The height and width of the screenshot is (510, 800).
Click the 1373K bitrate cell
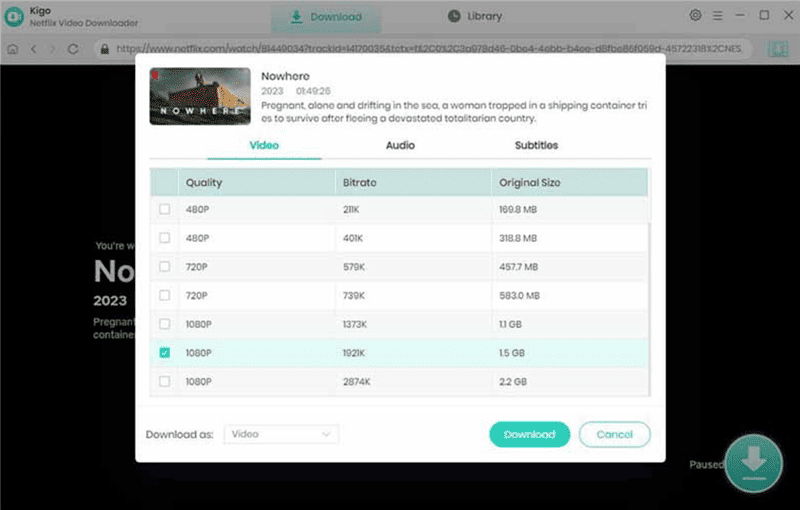tap(355, 324)
